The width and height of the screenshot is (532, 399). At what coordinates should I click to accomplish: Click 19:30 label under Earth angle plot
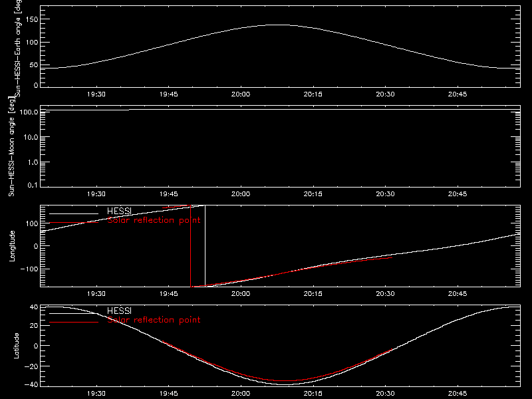[x=96, y=94]
